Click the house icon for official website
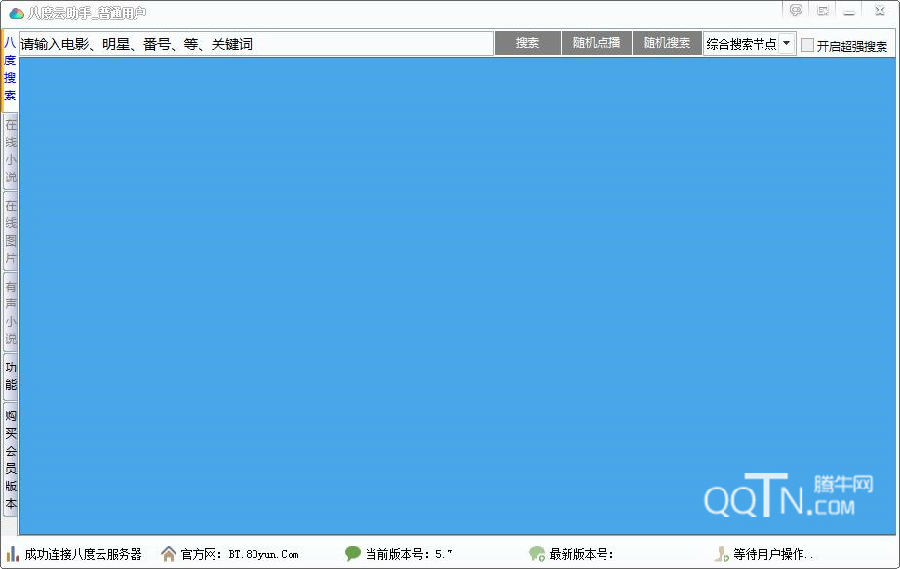 (x=168, y=554)
